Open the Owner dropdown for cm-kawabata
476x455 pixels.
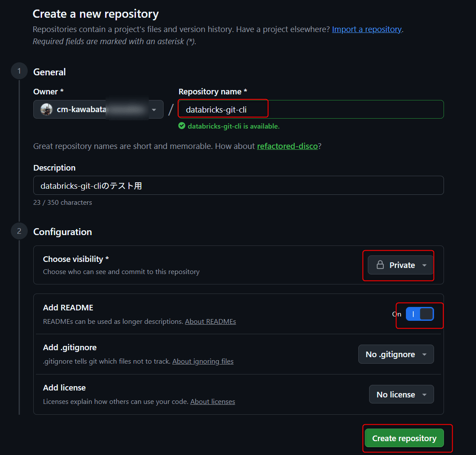[x=98, y=110]
